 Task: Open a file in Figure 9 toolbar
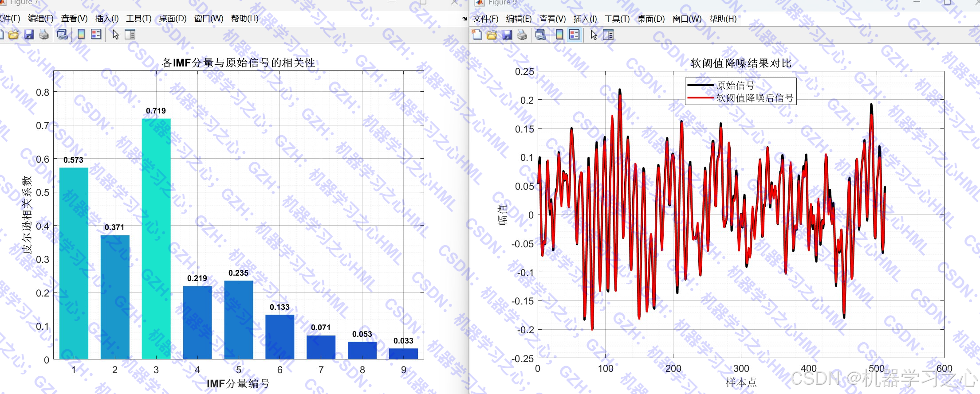click(492, 35)
